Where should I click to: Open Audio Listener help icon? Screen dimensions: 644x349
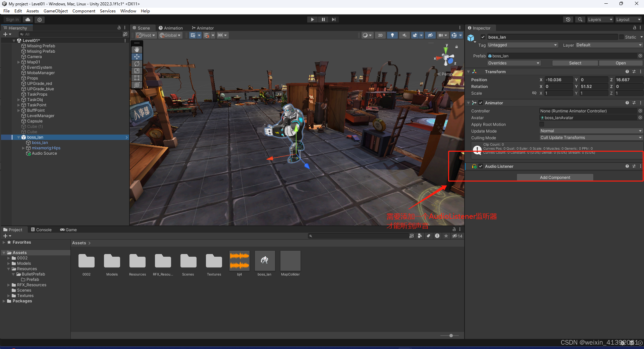click(627, 166)
